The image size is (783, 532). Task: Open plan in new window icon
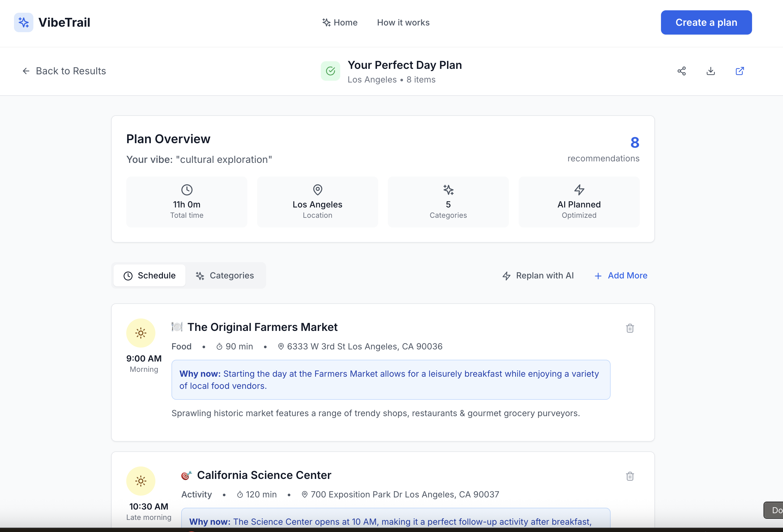pyautogui.click(x=740, y=71)
